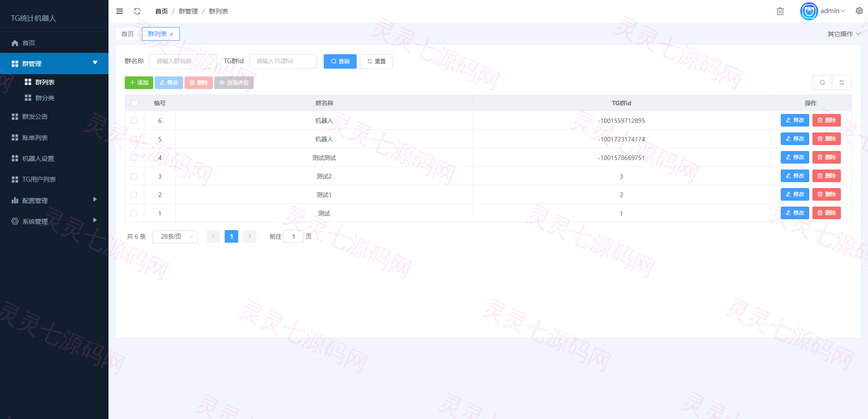Expand the 配置管理 menu
Image resolution: width=868 pixels, height=419 pixels.
pyautogui.click(x=54, y=201)
